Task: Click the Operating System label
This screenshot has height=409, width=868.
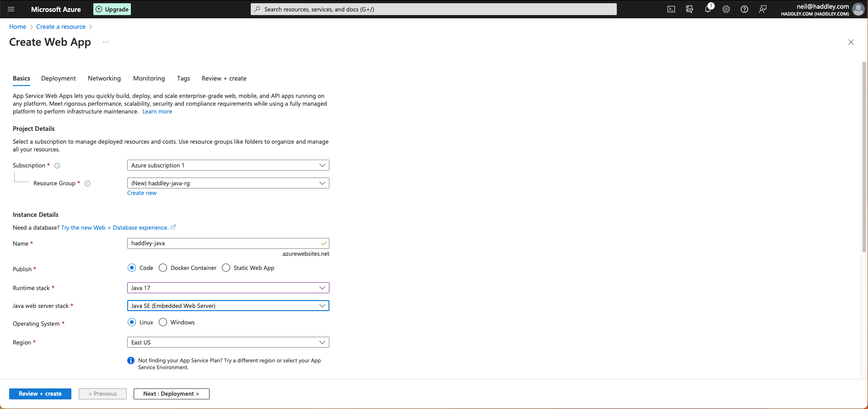Action: (x=36, y=324)
